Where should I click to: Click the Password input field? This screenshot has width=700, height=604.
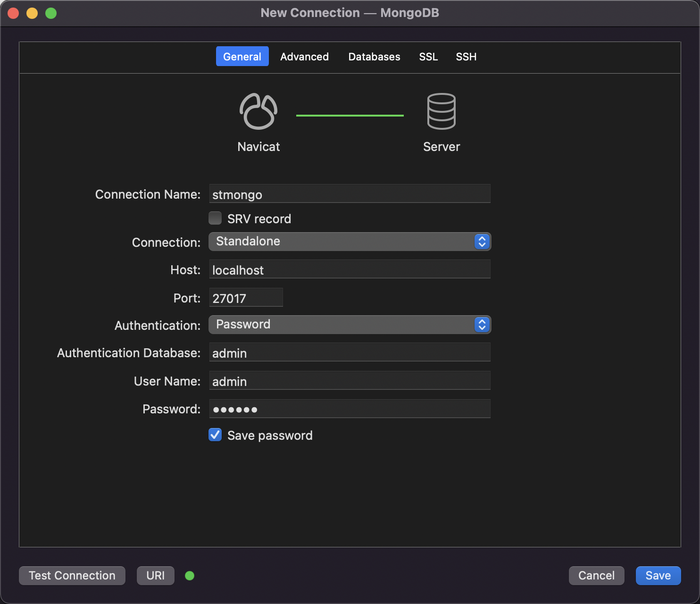[350, 409]
